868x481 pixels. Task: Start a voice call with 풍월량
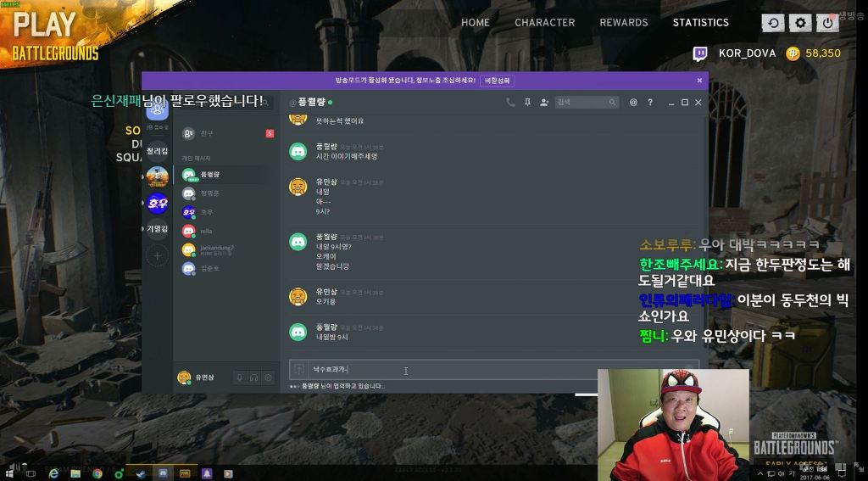[x=509, y=103]
